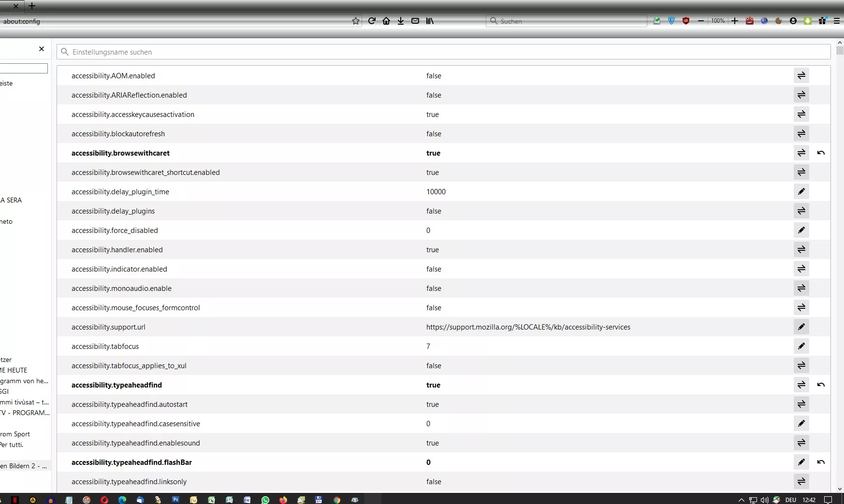Screen dimensions: 844x504
Task: Toggle accessibility.typeaheadfind.enablesound value
Action: click(x=801, y=443)
